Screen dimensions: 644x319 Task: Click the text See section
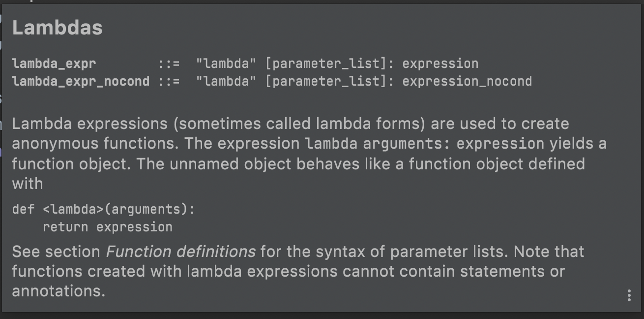click(x=56, y=252)
